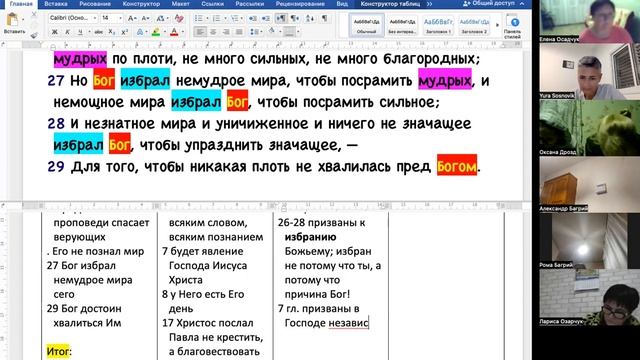Toggle bold (Ж) formatting
Viewport: 640px width, 360px height.
click(x=55, y=32)
